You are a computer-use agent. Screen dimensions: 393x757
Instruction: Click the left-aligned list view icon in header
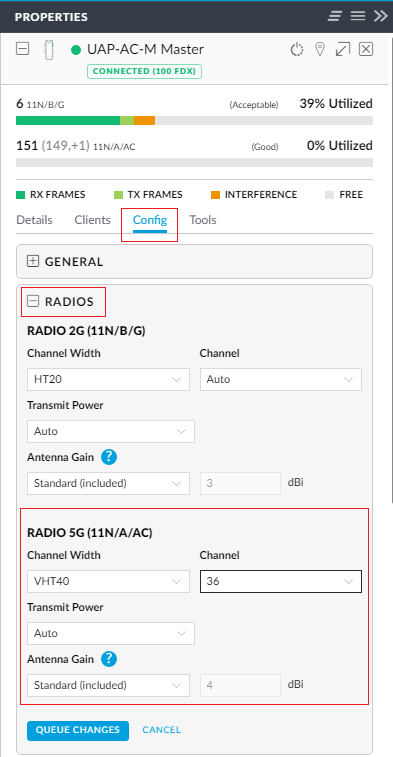click(335, 16)
